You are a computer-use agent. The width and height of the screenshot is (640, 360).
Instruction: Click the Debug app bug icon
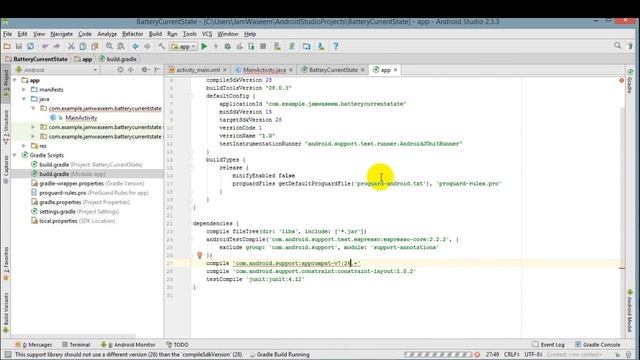[228, 47]
